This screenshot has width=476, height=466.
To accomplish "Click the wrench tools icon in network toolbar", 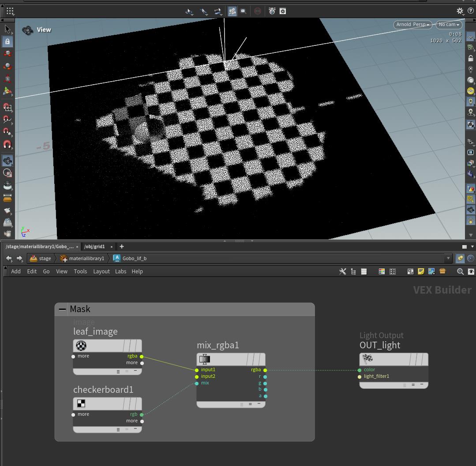I will [x=342, y=272].
